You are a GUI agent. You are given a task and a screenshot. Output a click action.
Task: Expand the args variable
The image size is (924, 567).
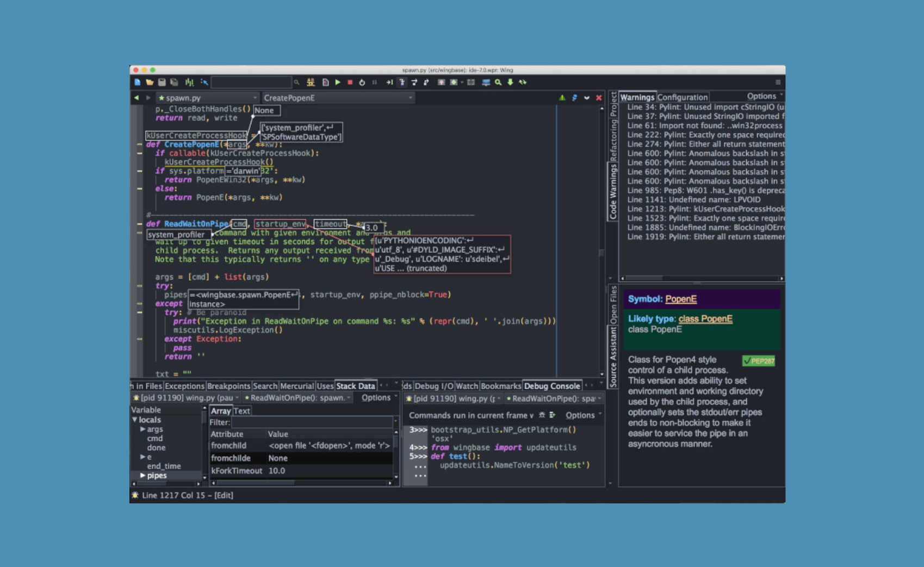[143, 429]
